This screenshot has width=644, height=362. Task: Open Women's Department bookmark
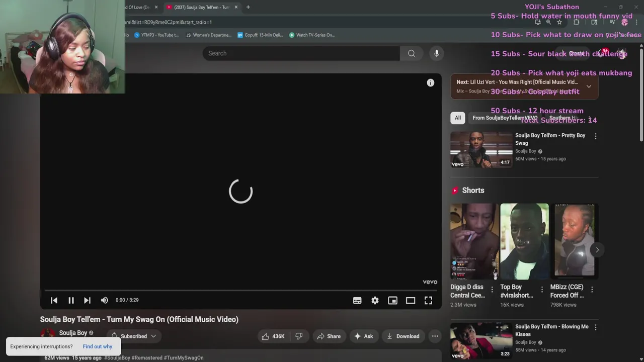(x=208, y=35)
